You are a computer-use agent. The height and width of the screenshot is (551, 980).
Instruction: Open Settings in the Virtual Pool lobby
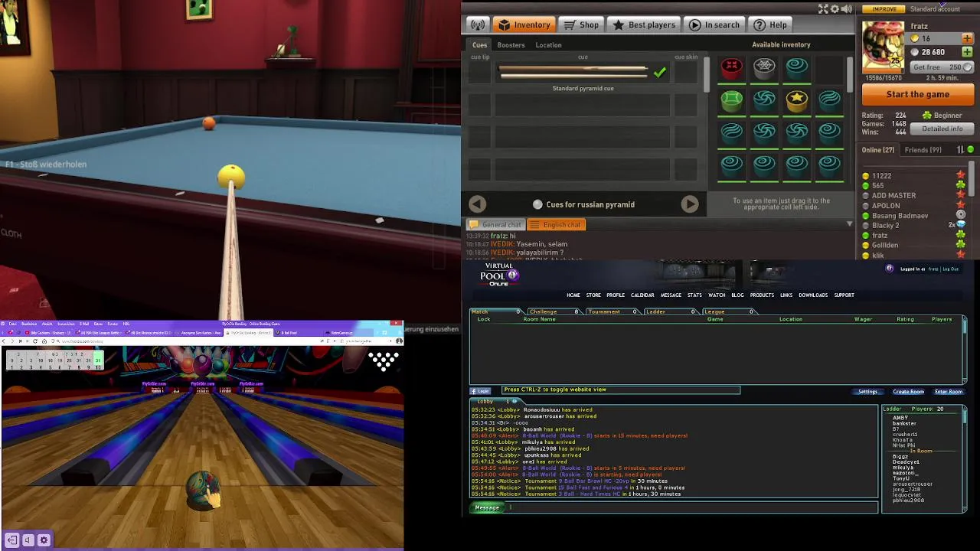point(867,392)
